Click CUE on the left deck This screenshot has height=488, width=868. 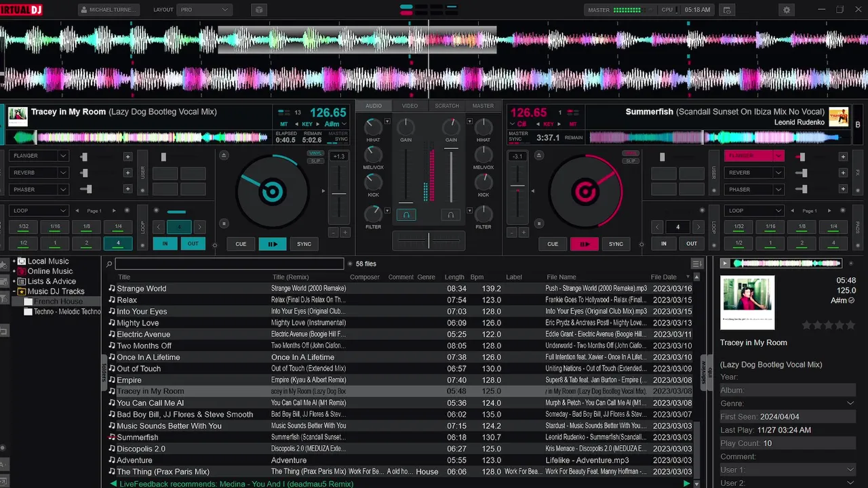point(241,244)
